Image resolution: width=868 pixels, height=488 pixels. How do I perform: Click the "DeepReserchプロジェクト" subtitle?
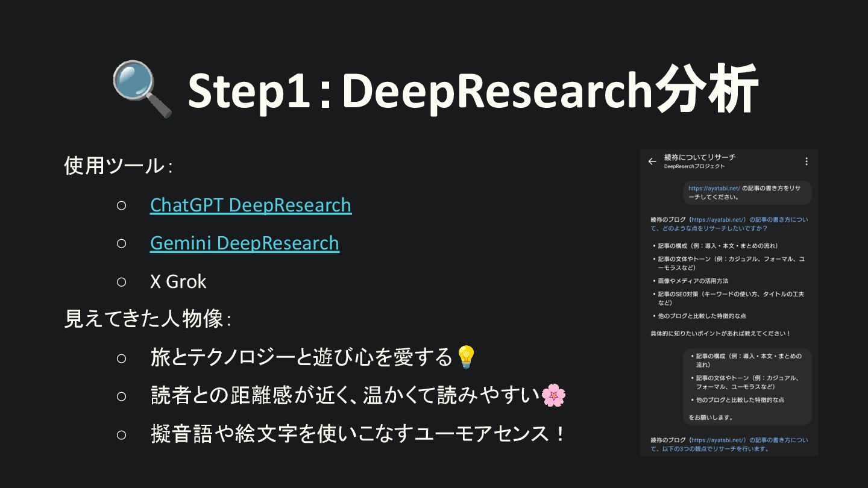coord(694,166)
